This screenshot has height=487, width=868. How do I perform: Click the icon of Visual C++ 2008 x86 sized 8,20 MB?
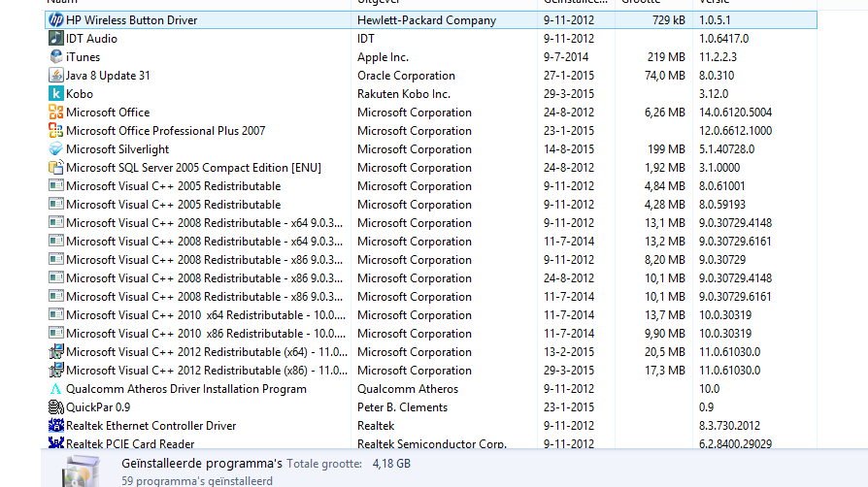pyautogui.click(x=56, y=260)
